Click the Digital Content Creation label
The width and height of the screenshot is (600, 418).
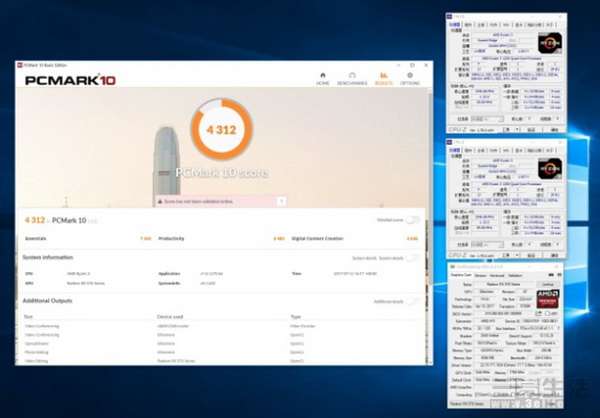pos(317,238)
